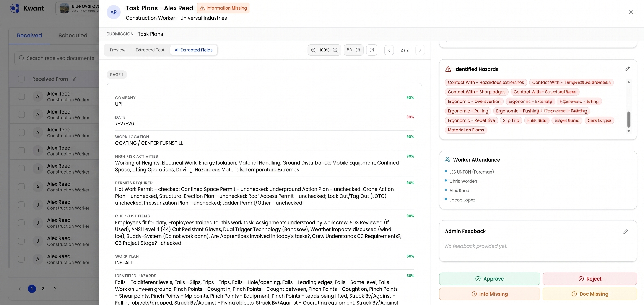Toggle the select-all checkbox beside Received From
The image size is (644, 305).
pyautogui.click(x=21, y=79)
